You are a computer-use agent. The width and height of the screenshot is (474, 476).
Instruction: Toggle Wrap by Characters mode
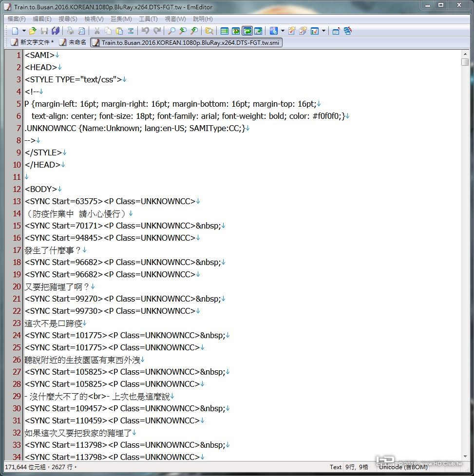(235, 31)
